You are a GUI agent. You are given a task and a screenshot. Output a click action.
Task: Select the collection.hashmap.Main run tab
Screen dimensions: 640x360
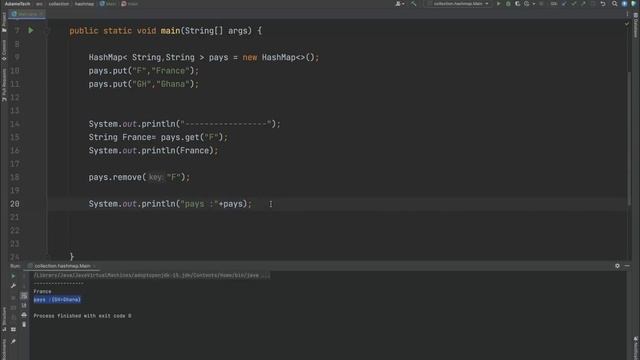(x=62, y=266)
